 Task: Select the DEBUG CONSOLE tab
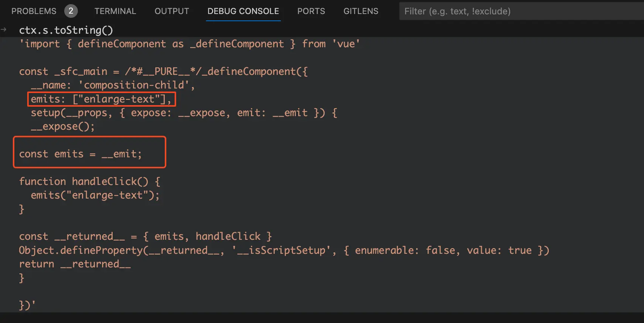coord(243,11)
